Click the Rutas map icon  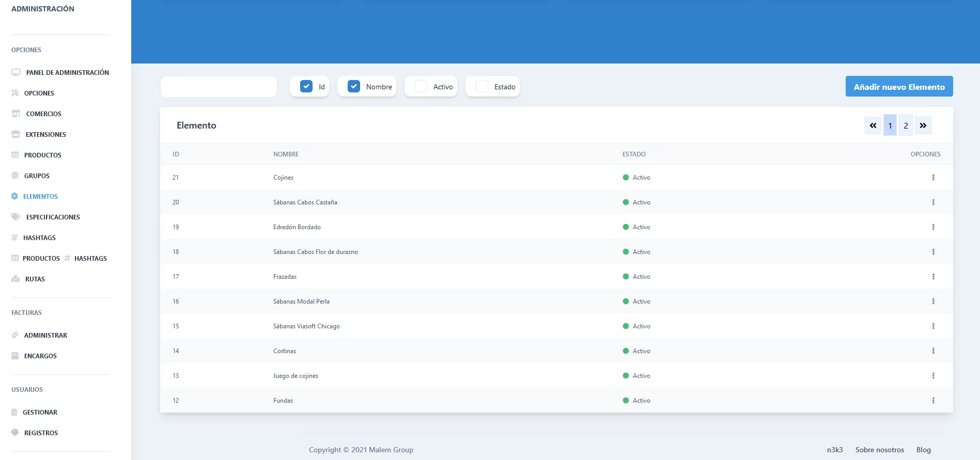tap(15, 279)
